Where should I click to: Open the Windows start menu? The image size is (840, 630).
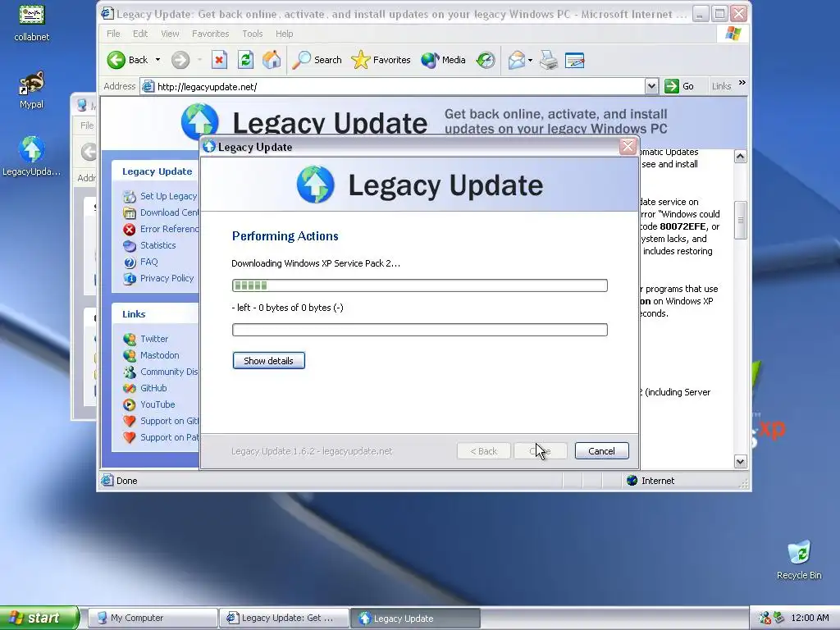tap(39, 618)
